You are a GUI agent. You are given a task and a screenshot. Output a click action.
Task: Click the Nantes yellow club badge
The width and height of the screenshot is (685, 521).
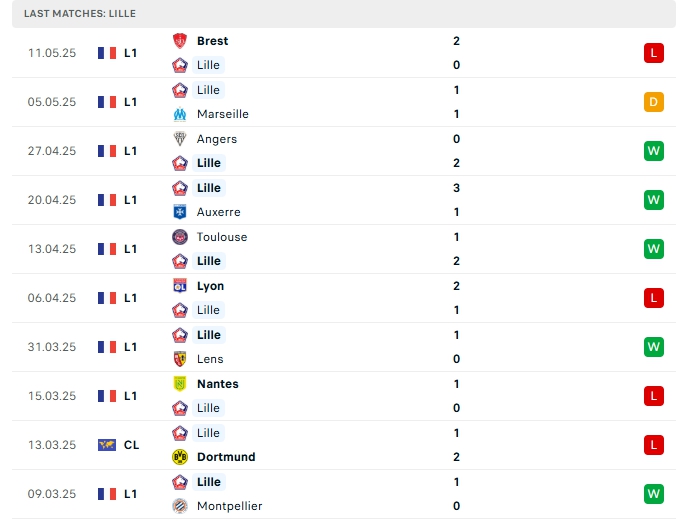(180, 384)
